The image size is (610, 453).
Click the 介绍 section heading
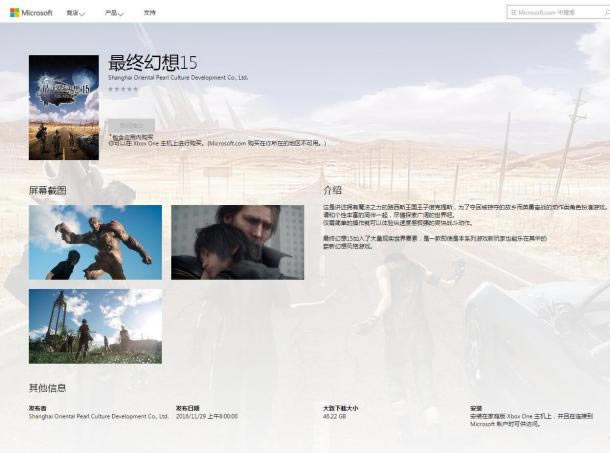click(x=332, y=190)
